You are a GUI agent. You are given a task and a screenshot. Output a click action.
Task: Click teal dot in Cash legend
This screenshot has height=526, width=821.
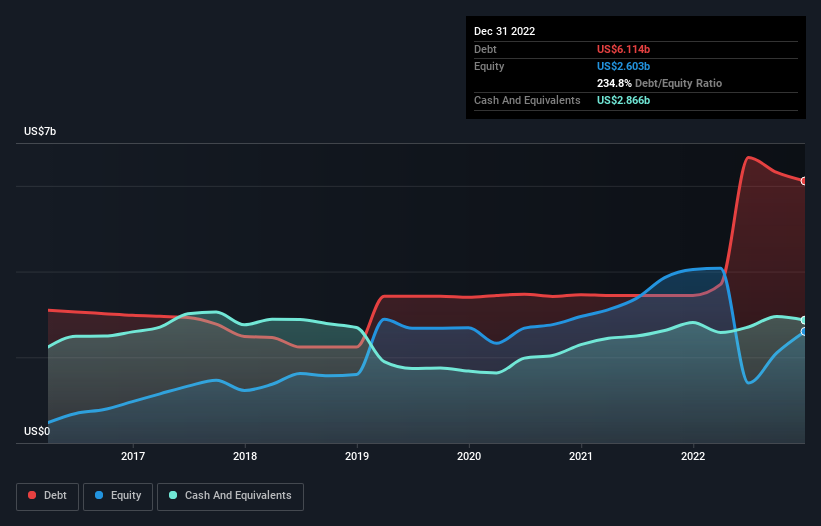pos(173,495)
